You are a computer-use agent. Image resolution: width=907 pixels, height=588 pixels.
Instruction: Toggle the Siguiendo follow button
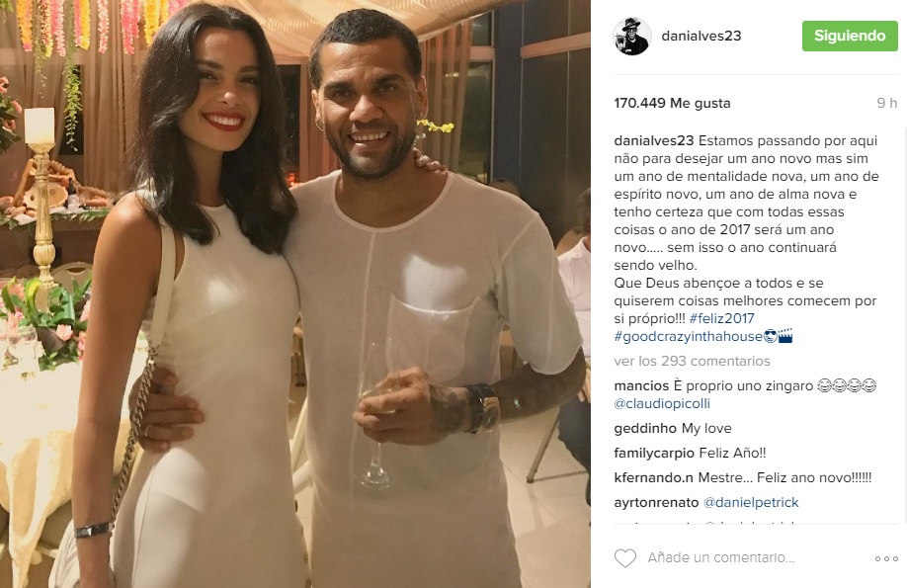(850, 36)
